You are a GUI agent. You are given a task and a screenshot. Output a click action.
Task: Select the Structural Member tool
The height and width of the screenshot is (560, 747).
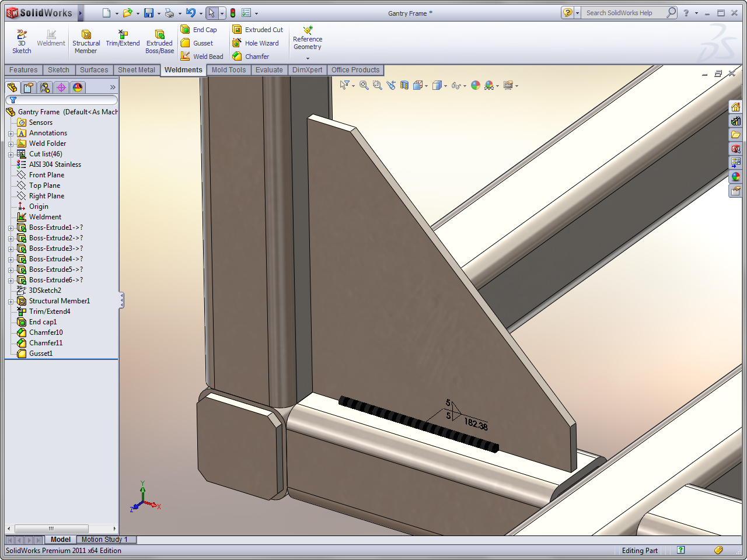coord(86,42)
